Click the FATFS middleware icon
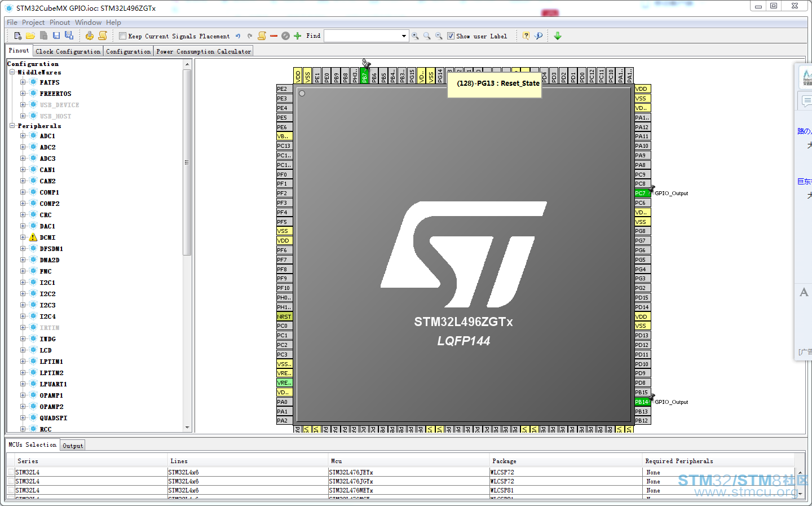 [33, 82]
